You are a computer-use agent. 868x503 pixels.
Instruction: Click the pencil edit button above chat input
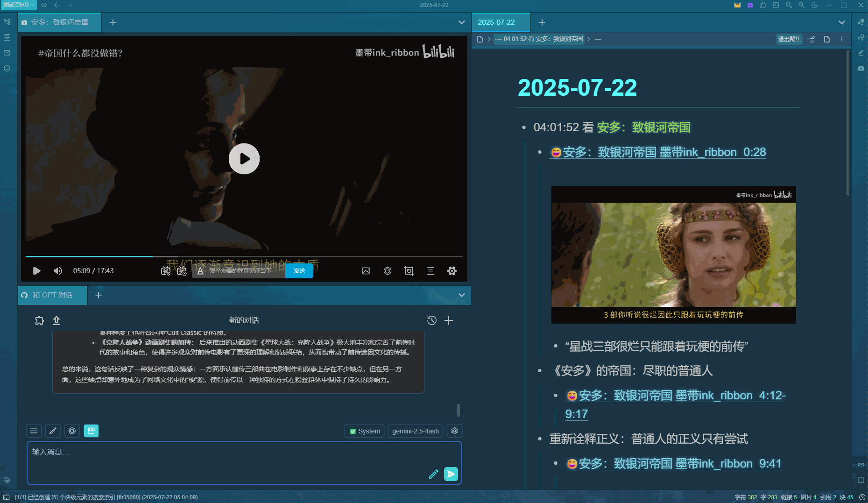(53, 431)
